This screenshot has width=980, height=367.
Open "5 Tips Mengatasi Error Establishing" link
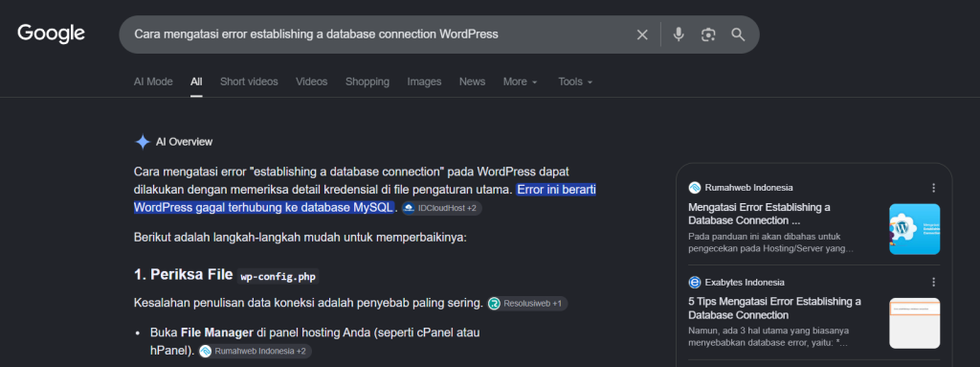[x=774, y=309]
